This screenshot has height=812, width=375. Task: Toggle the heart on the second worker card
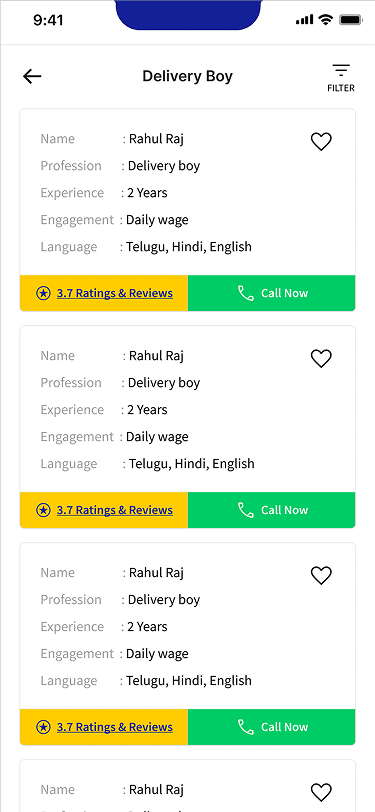[x=321, y=358]
